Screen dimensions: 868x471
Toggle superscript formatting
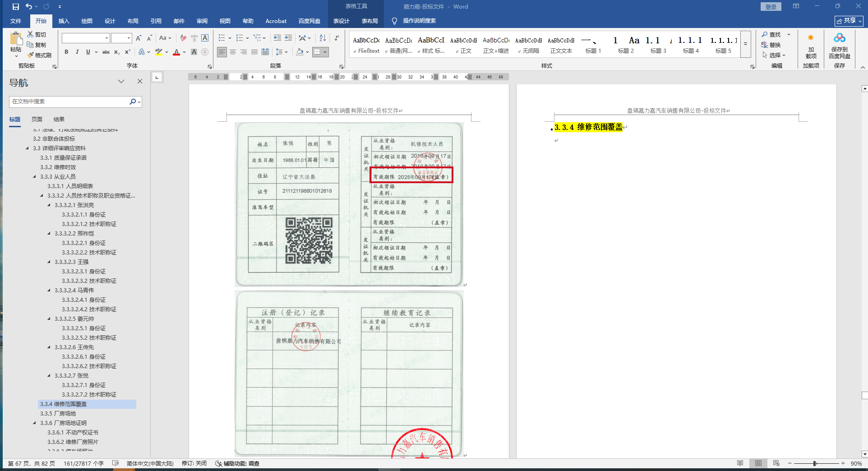pyautogui.click(x=128, y=52)
